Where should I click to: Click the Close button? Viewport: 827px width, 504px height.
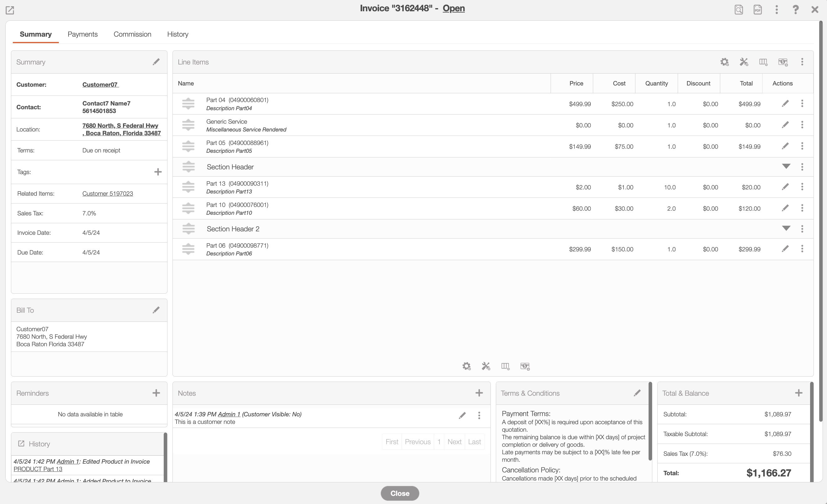pos(399,493)
